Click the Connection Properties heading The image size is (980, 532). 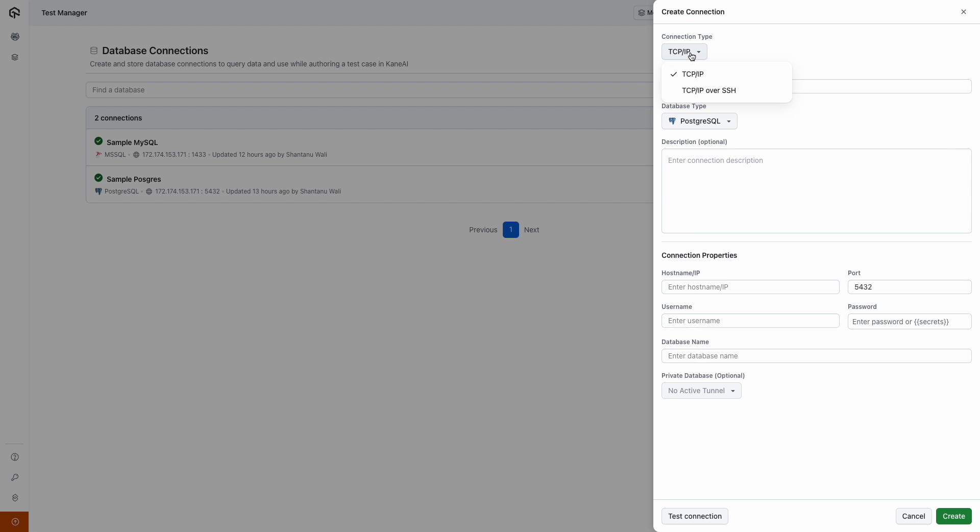coord(699,255)
